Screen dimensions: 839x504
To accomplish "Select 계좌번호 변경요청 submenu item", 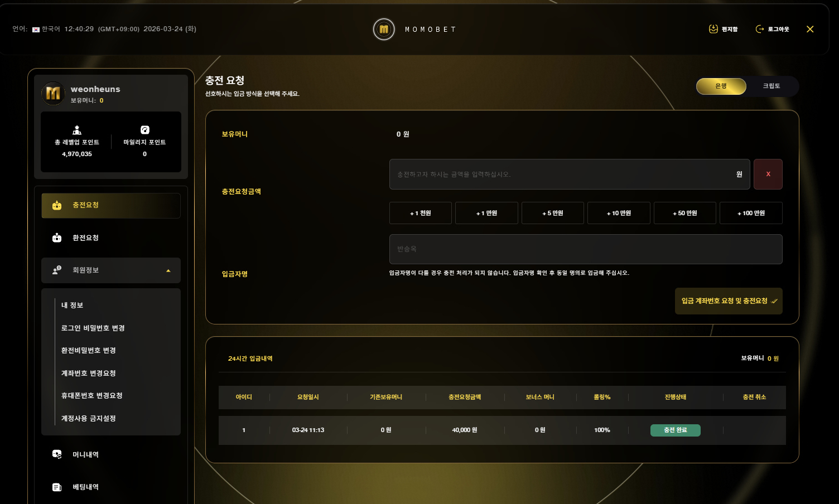I will click(88, 374).
